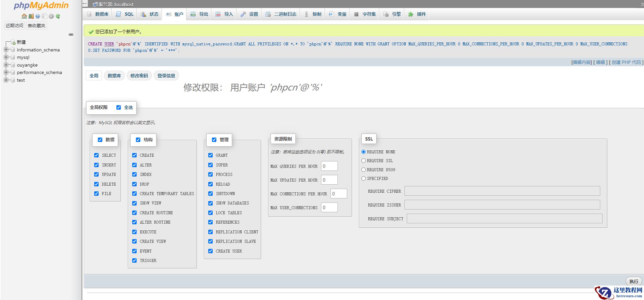Open the blue question mark help icon
Screen dimensions: 644x300
tap(38, 16)
